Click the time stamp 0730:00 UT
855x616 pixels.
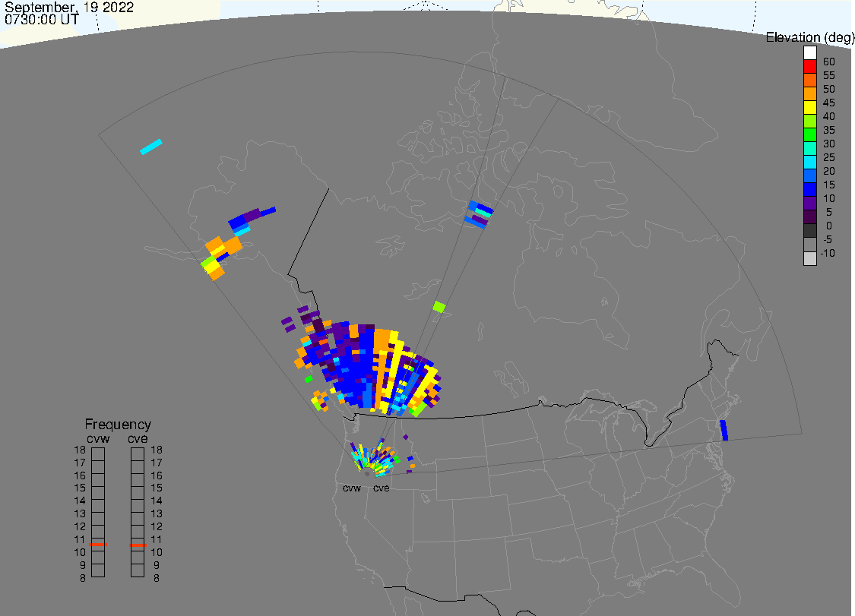[x=42, y=19]
